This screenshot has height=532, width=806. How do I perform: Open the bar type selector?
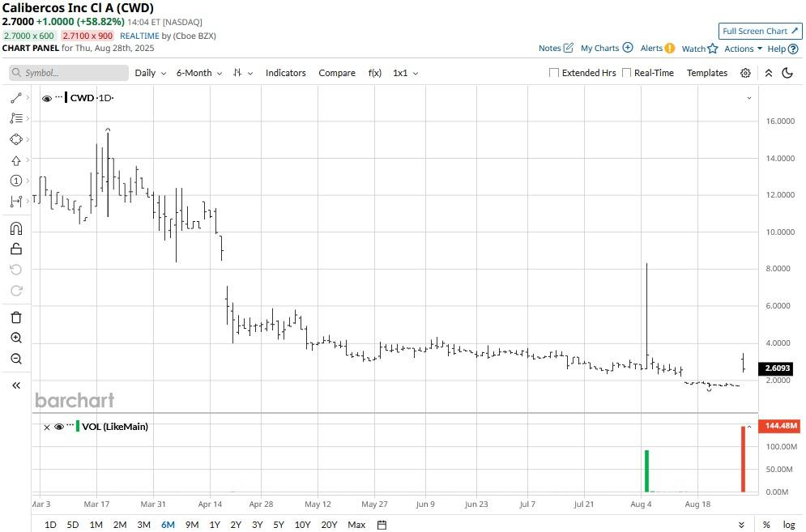point(243,73)
